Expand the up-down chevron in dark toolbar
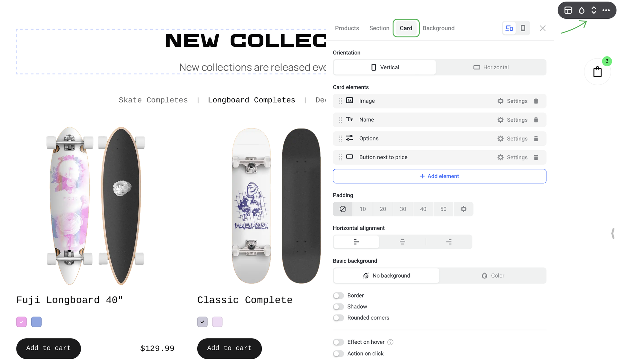This screenshot has width=619, height=364. pyautogui.click(x=594, y=10)
